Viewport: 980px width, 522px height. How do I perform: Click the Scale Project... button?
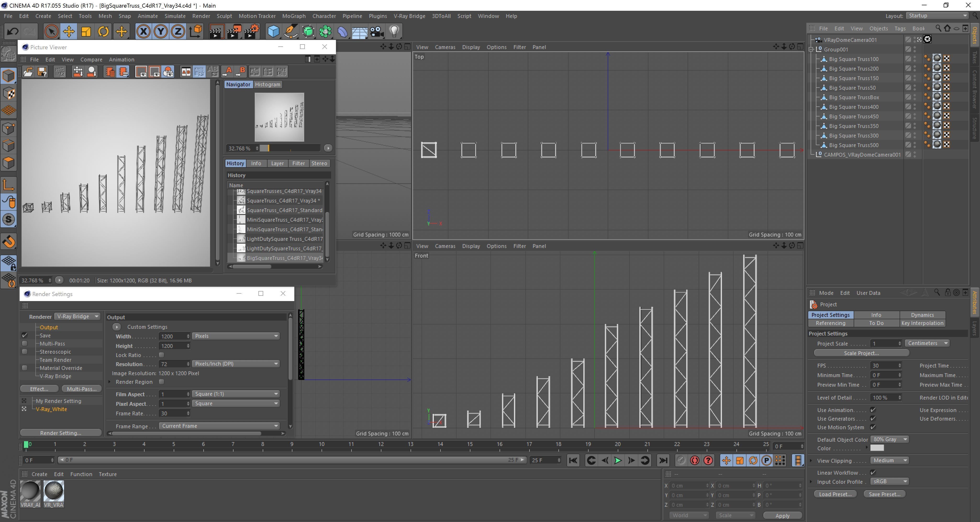pos(861,353)
